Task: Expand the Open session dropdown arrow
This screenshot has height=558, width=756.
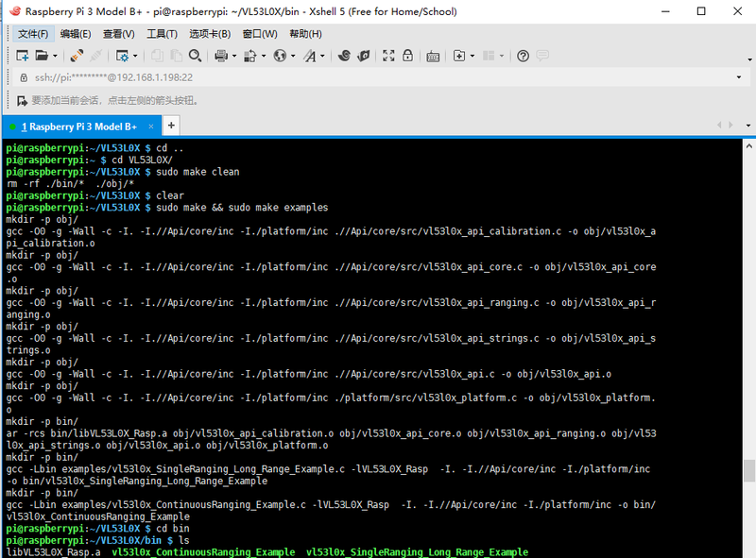Action: [55, 57]
